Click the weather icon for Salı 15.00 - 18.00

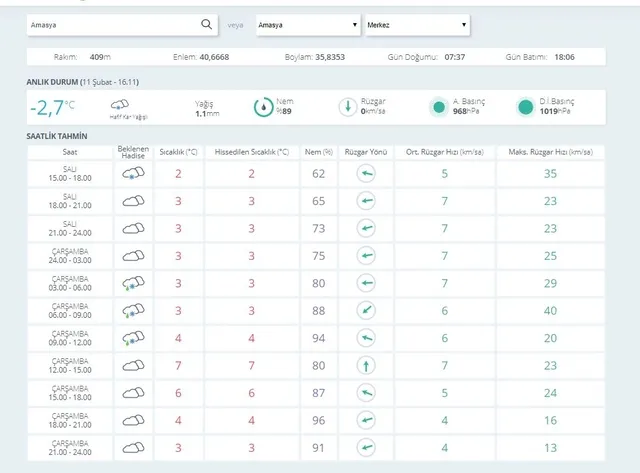133,173
